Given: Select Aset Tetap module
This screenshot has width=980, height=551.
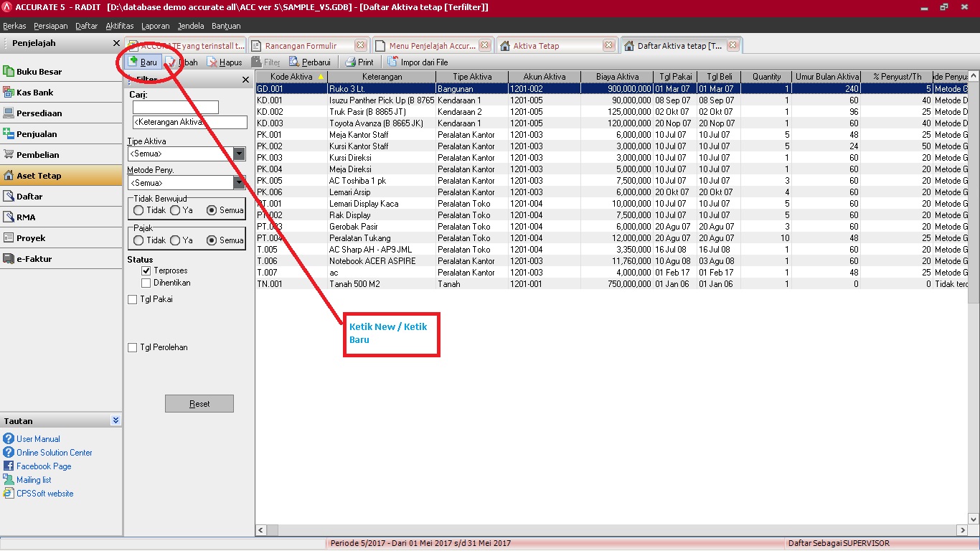Looking at the screenshot, I should (61, 176).
